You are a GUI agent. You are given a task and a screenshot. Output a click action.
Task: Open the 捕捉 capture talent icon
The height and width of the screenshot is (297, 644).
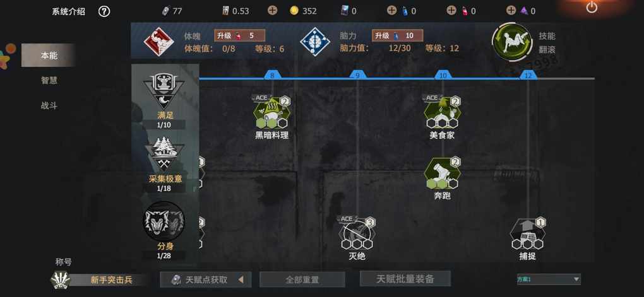(528, 233)
